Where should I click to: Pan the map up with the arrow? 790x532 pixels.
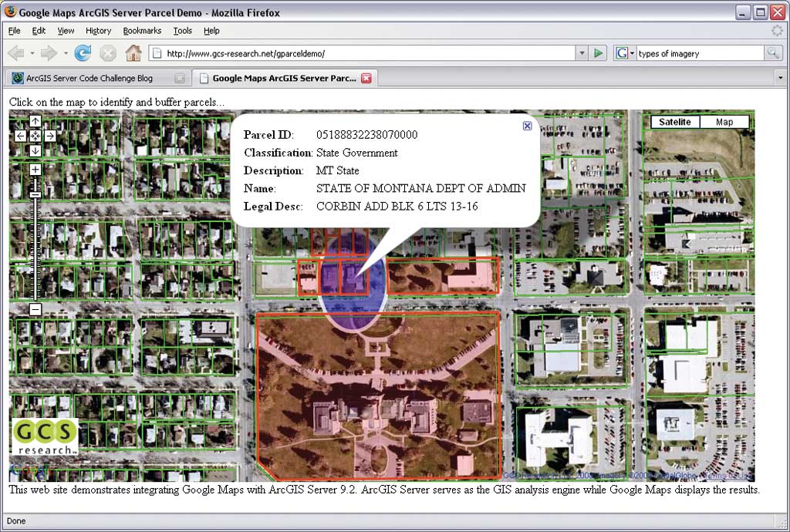click(35, 121)
